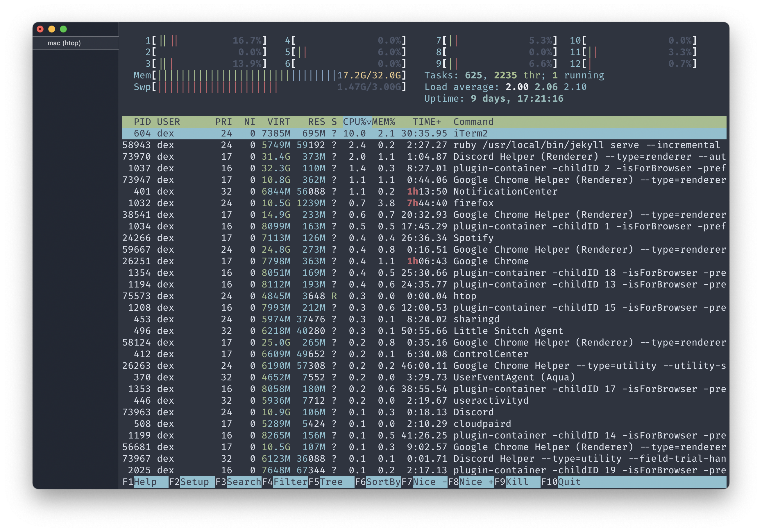Sort by the Command column header
Image resolution: width=762 pixels, height=532 pixels.
coord(473,122)
